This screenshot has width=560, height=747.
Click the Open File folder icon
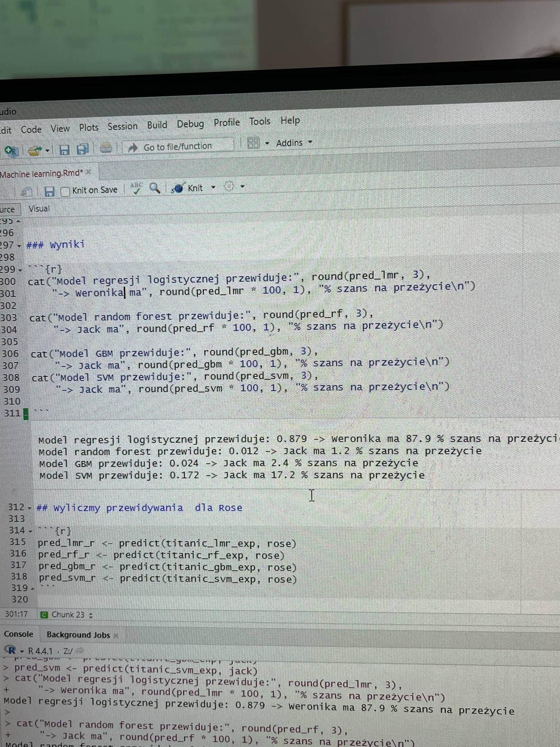(35, 150)
